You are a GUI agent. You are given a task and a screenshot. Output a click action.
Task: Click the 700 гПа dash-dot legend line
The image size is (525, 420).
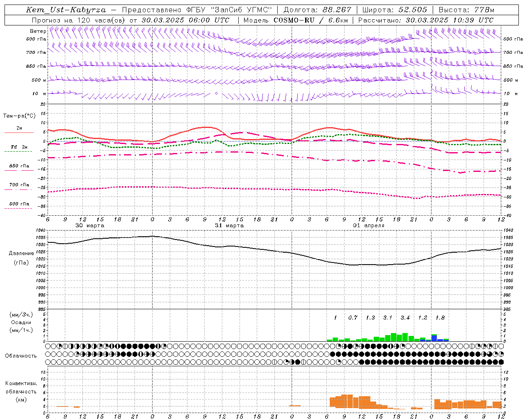coord(18,189)
